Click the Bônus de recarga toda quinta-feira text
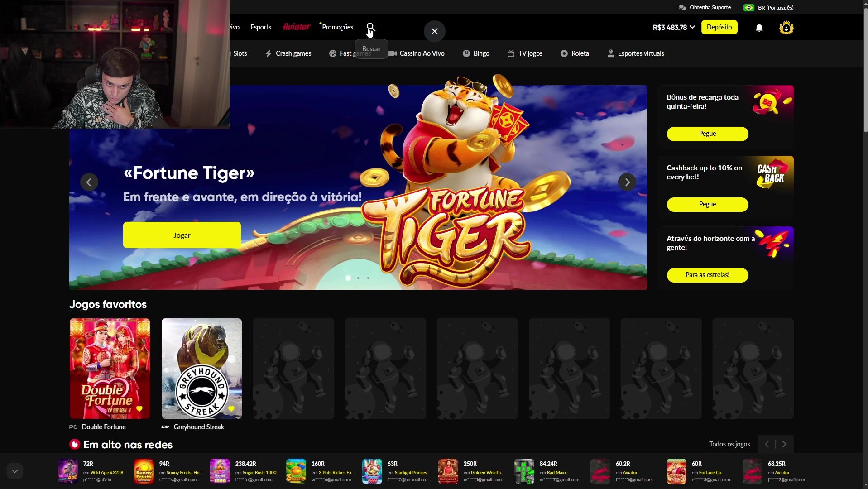The image size is (868, 489). [x=702, y=102]
